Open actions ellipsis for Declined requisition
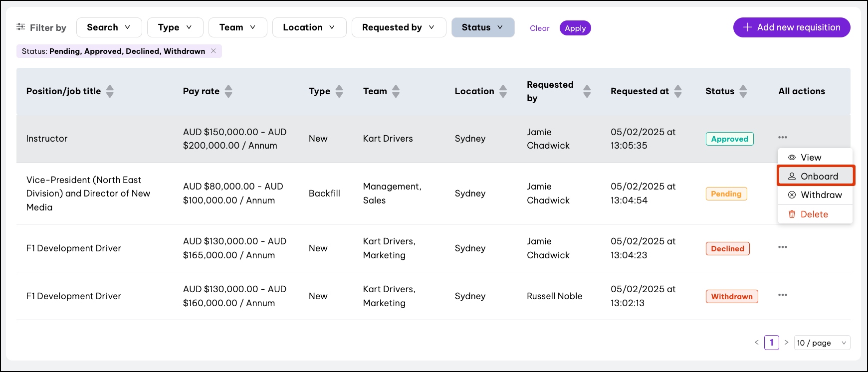 782,247
